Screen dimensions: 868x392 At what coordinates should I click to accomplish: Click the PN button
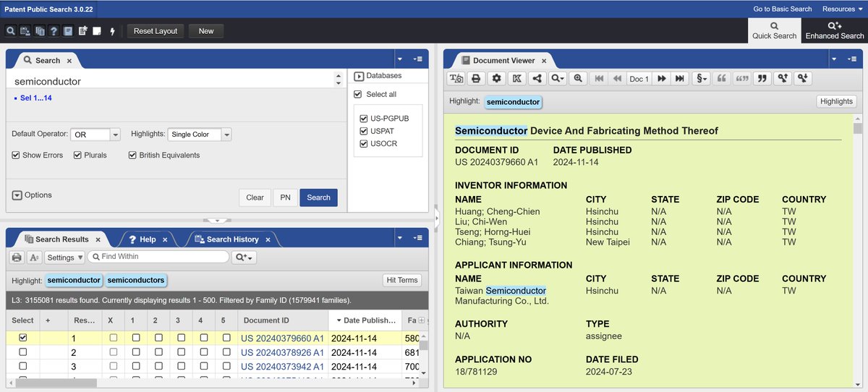coord(285,197)
